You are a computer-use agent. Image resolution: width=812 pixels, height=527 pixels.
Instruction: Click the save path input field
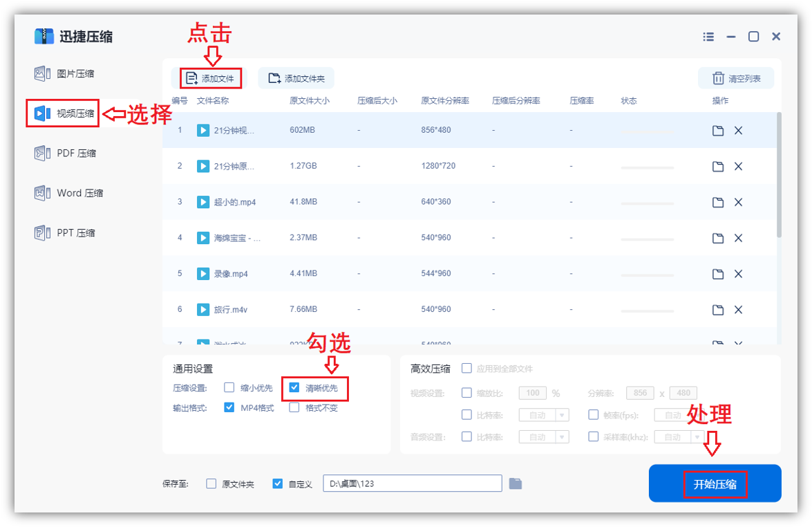[412, 483]
